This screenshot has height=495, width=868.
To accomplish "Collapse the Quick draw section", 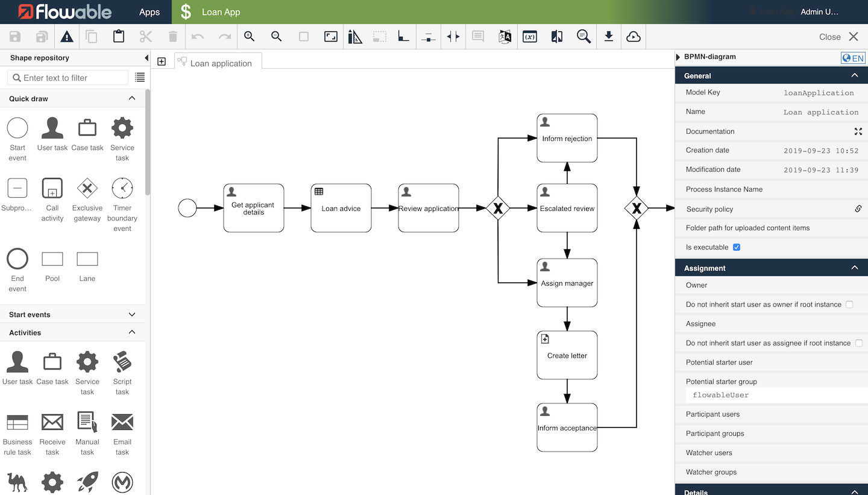I will (x=131, y=98).
